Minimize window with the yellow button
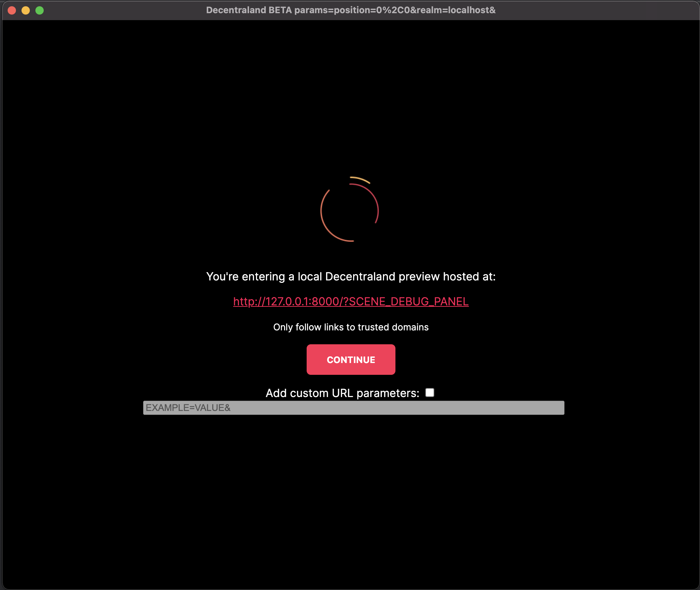 click(26, 10)
